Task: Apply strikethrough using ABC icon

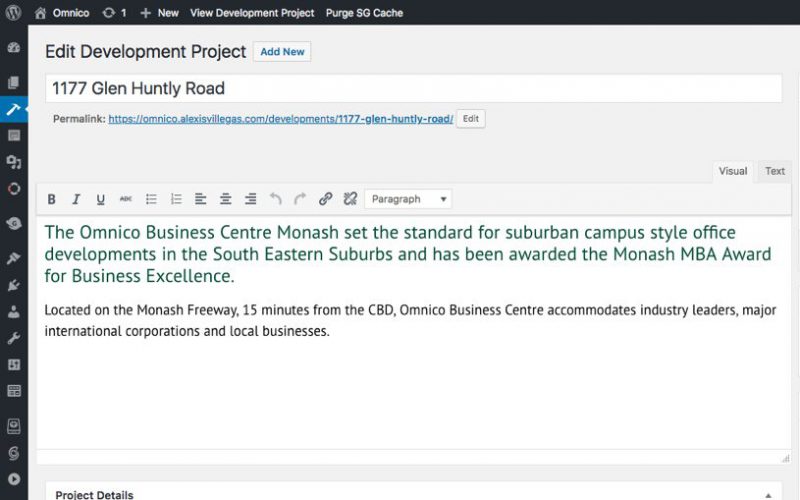Action: [x=126, y=199]
